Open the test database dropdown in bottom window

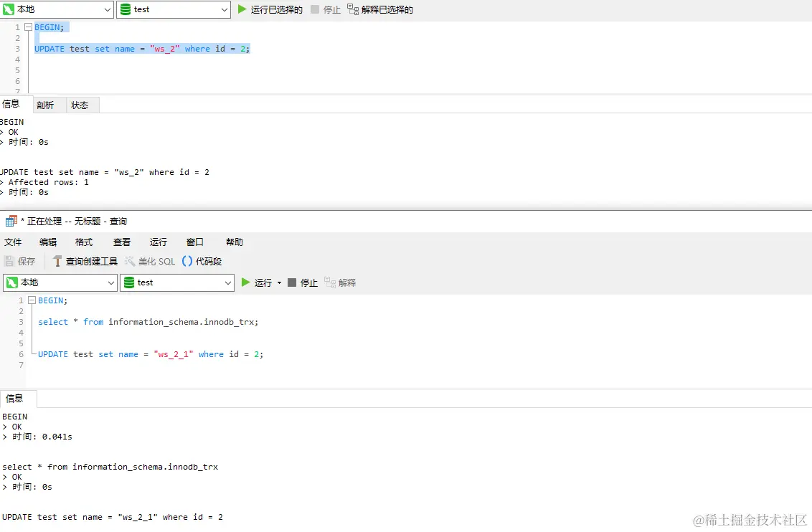coord(177,282)
